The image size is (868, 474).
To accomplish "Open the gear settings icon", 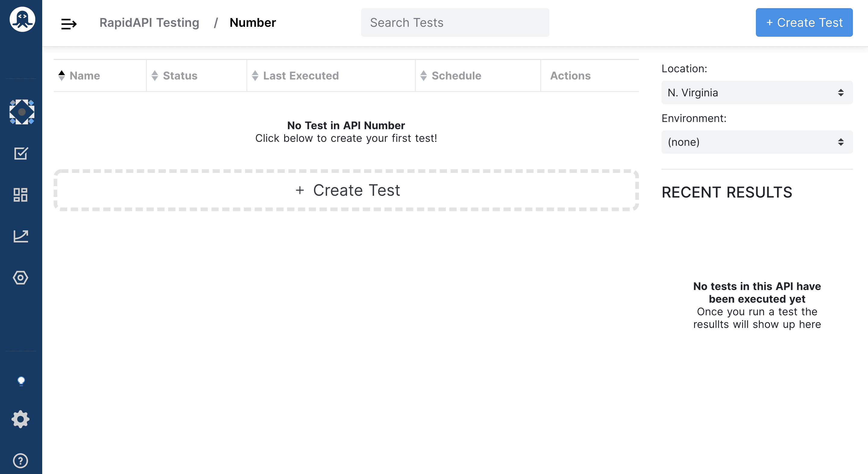I will click(x=20, y=419).
